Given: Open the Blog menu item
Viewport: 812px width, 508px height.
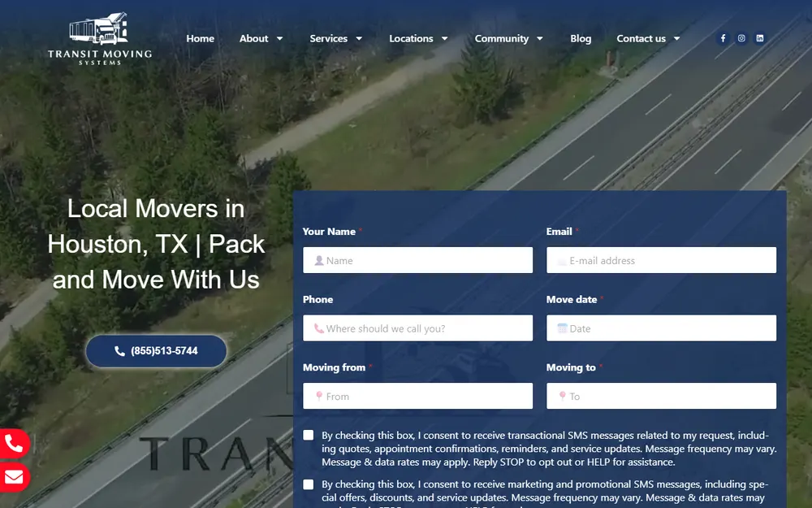Looking at the screenshot, I should (581, 38).
